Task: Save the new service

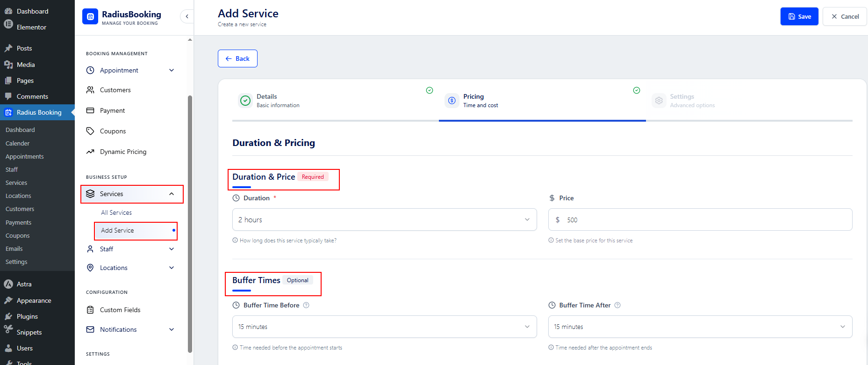Action: pyautogui.click(x=799, y=16)
